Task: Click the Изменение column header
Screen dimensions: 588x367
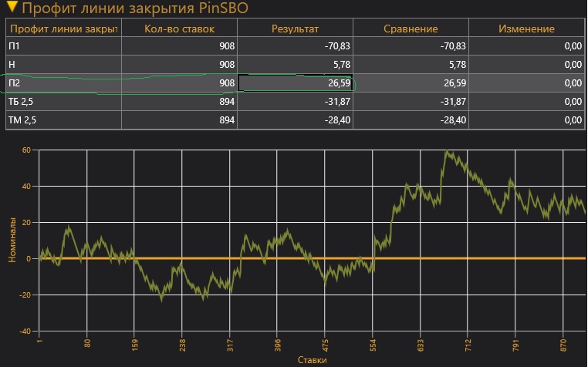Action: (x=526, y=29)
